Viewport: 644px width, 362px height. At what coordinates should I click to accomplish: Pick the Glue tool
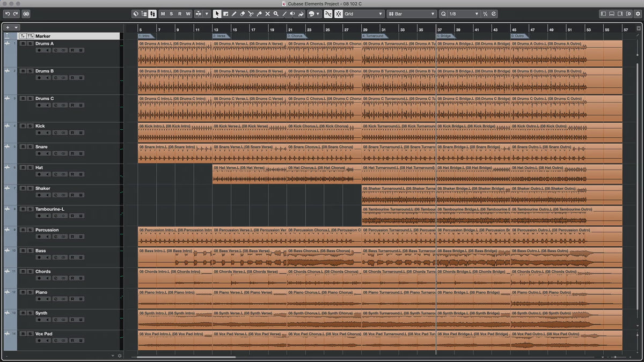[x=259, y=14]
